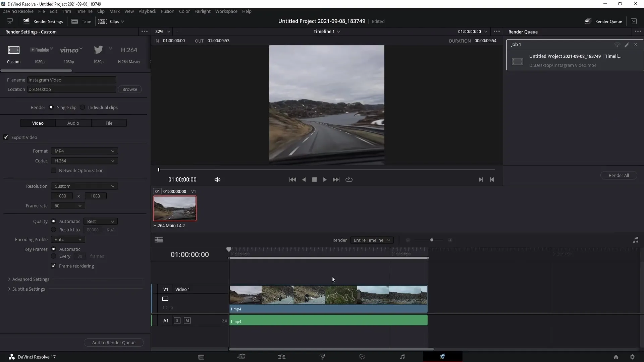Select the Custom render preset icon
The height and width of the screenshot is (362, 644).
[14, 50]
